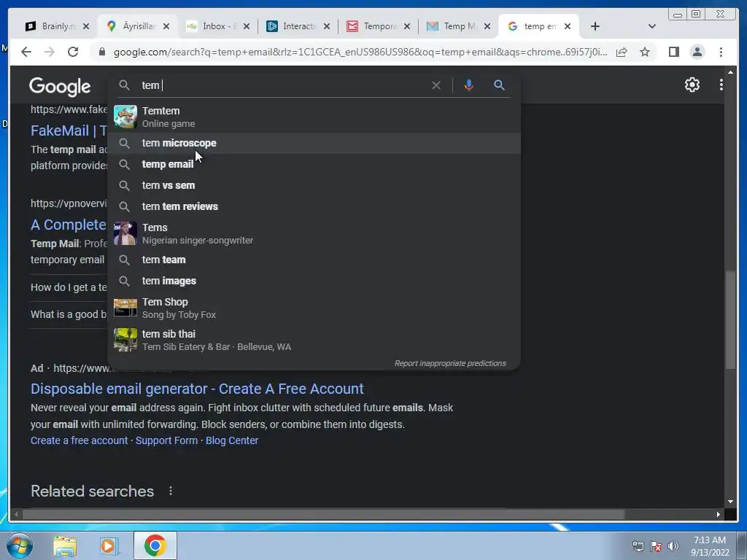Open Windows Explorer from taskbar
This screenshot has height=560, width=747.
click(x=65, y=545)
